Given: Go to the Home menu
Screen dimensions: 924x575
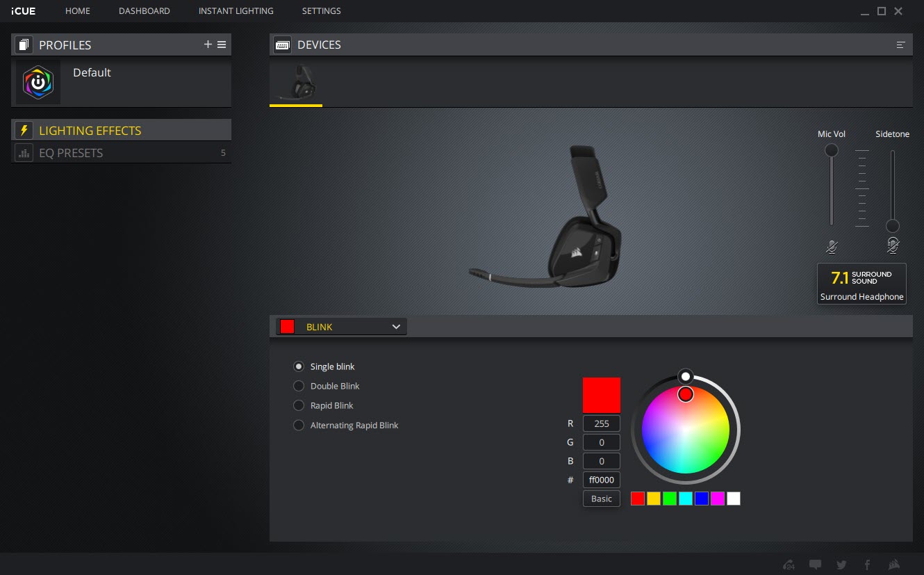Looking at the screenshot, I should 78,11.
